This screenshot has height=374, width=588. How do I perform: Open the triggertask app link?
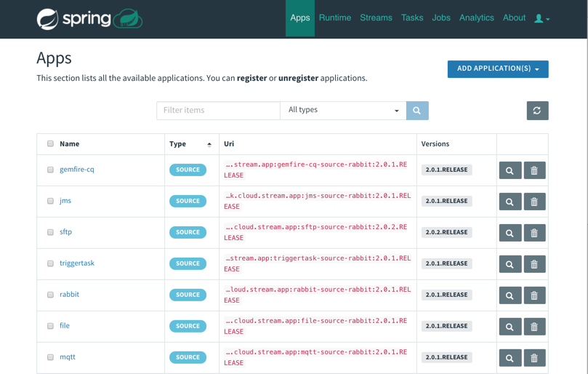pyautogui.click(x=77, y=263)
